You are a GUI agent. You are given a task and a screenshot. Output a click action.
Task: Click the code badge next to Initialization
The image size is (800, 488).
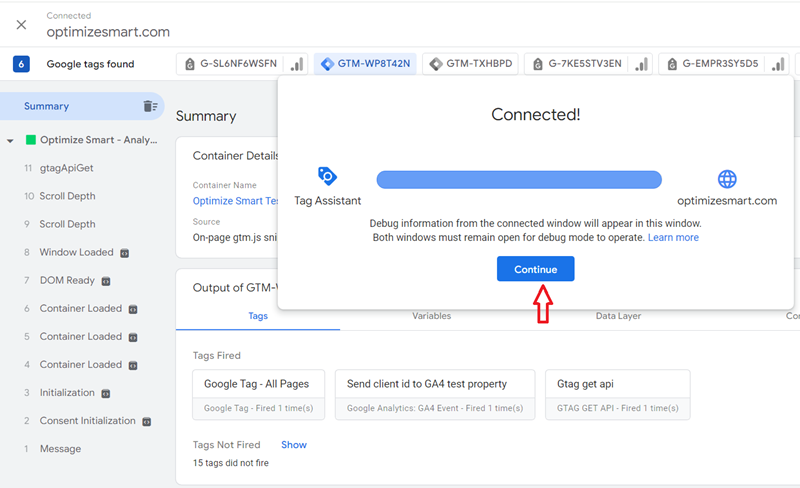pos(106,394)
